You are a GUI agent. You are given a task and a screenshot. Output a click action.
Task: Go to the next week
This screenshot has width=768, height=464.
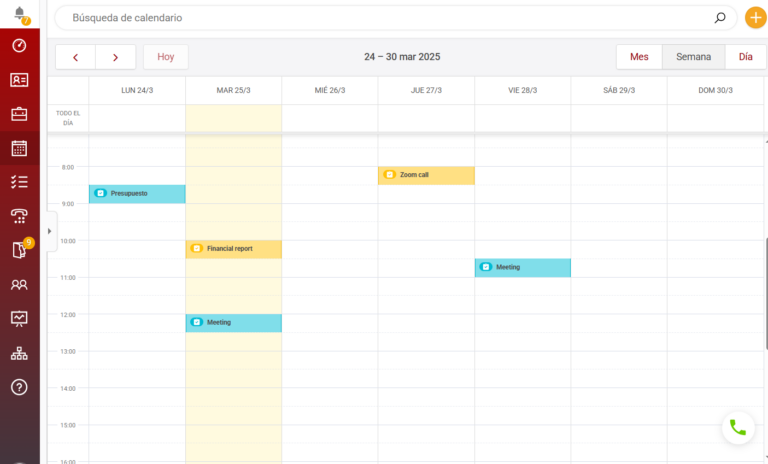[x=116, y=57]
